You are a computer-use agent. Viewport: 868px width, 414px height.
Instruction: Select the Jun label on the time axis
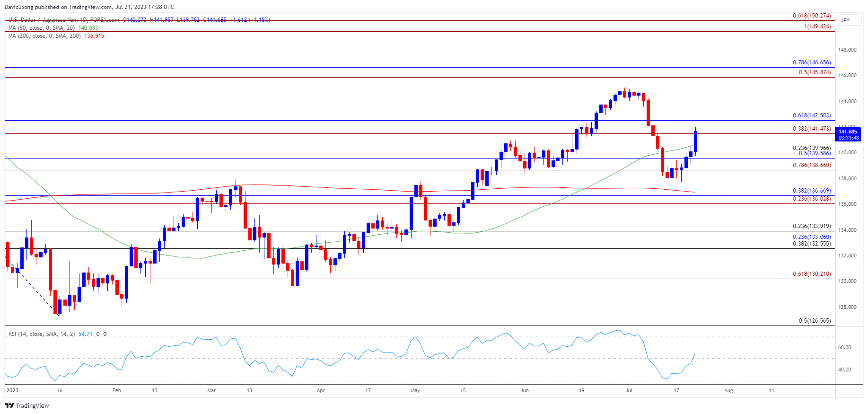[524, 390]
